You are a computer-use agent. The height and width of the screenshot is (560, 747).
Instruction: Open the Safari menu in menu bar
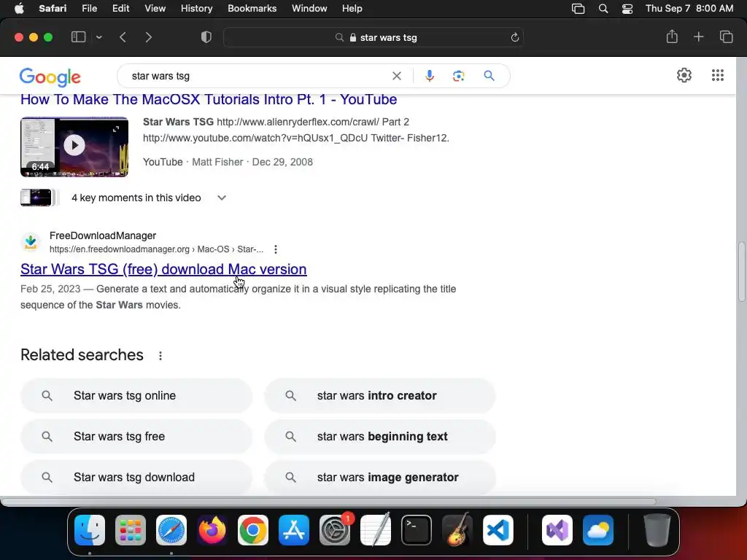click(53, 9)
